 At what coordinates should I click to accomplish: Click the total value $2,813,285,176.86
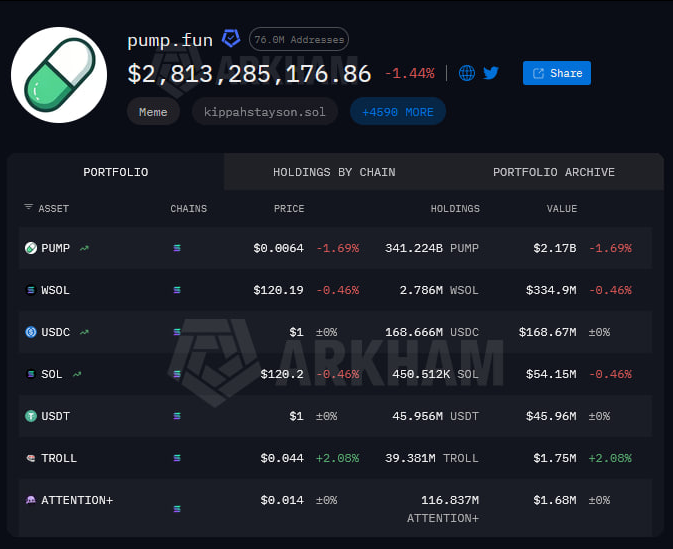[249, 74]
